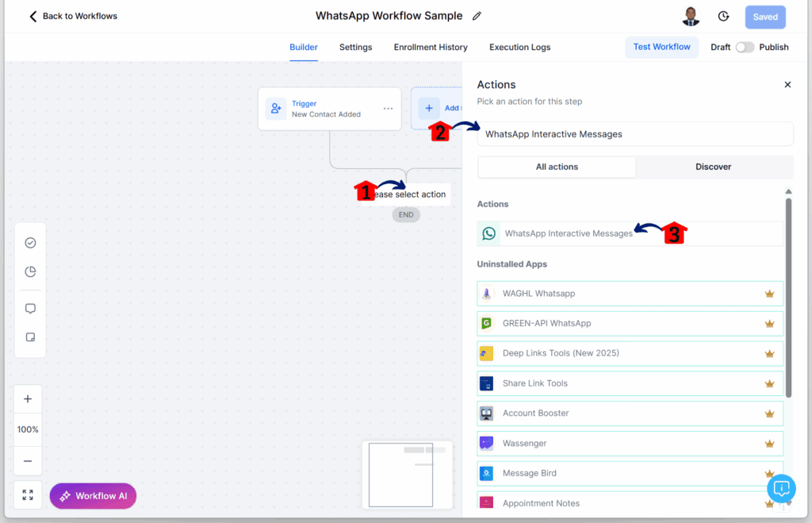Click crown icon on Wassenger row

769,444
